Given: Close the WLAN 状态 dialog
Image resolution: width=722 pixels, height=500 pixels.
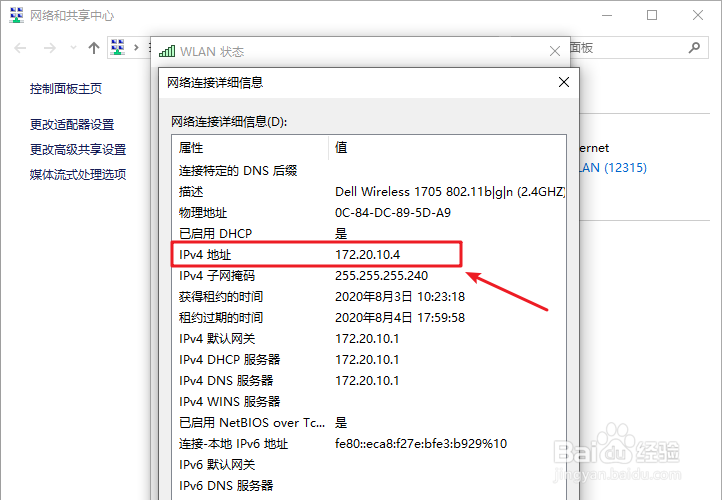Looking at the screenshot, I should (x=555, y=51).
